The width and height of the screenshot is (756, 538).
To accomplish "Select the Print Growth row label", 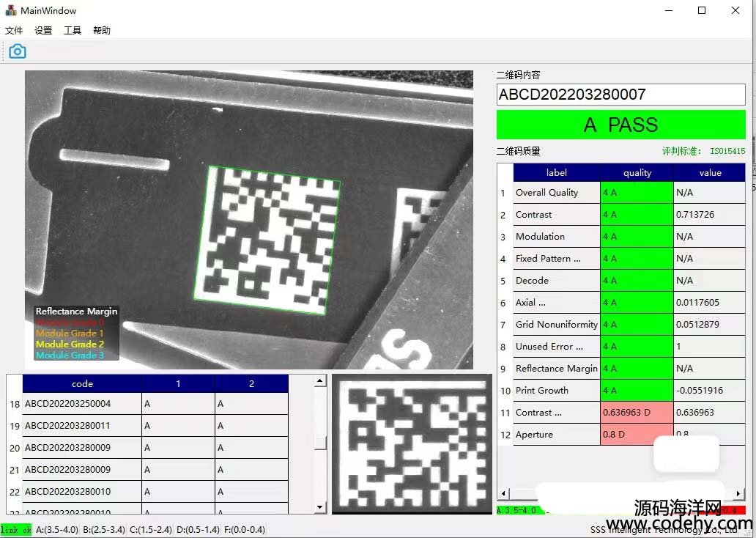I will (x=542, y=391).
